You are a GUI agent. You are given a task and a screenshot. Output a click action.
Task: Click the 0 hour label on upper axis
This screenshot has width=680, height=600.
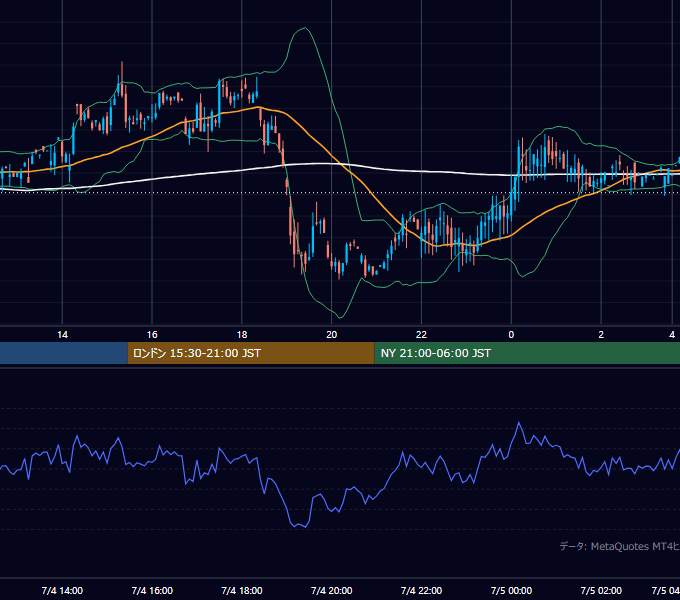click(511, 335)
